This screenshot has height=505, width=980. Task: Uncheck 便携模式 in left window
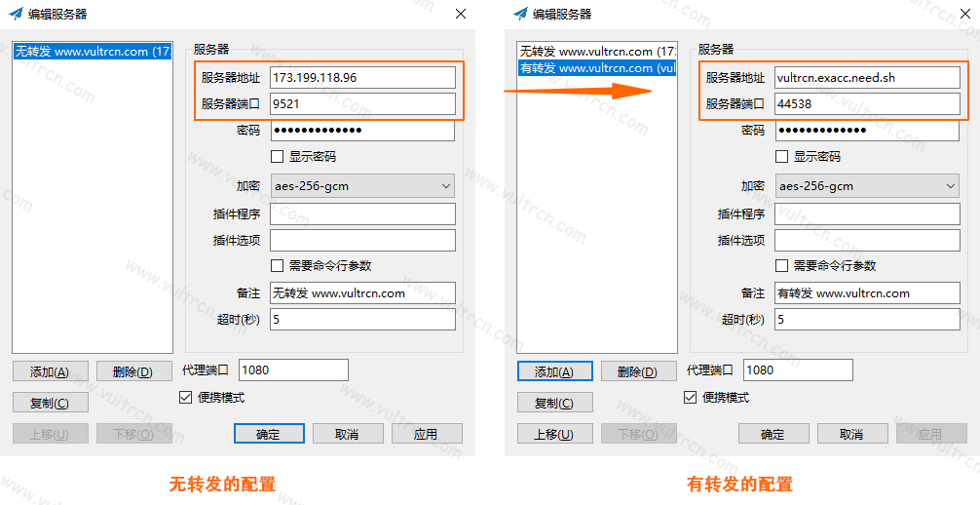186,398
